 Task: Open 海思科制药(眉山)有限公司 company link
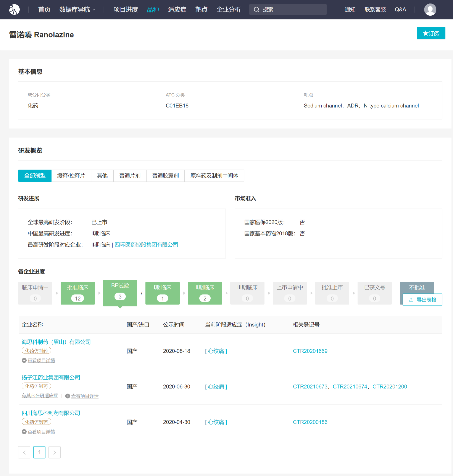(x=56, y=342)
